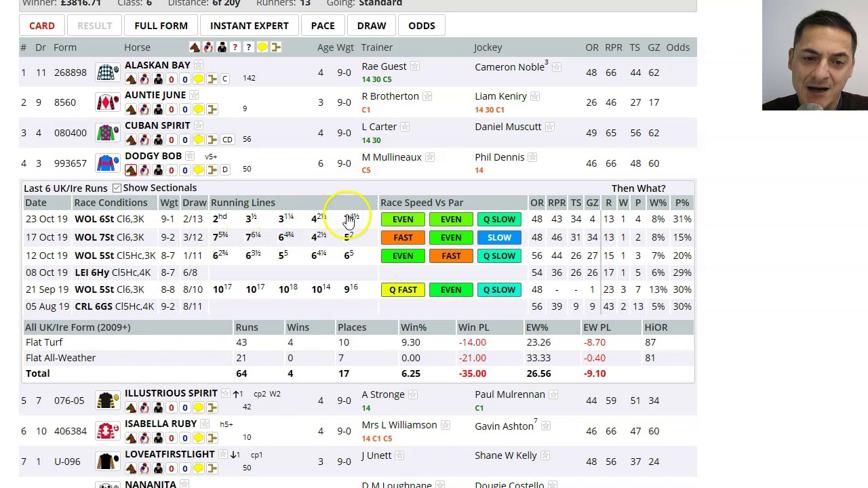Open the ILLUSTRIOUS SPIRIT horse link
Screen dimensions: 868x488
(171, 393)
